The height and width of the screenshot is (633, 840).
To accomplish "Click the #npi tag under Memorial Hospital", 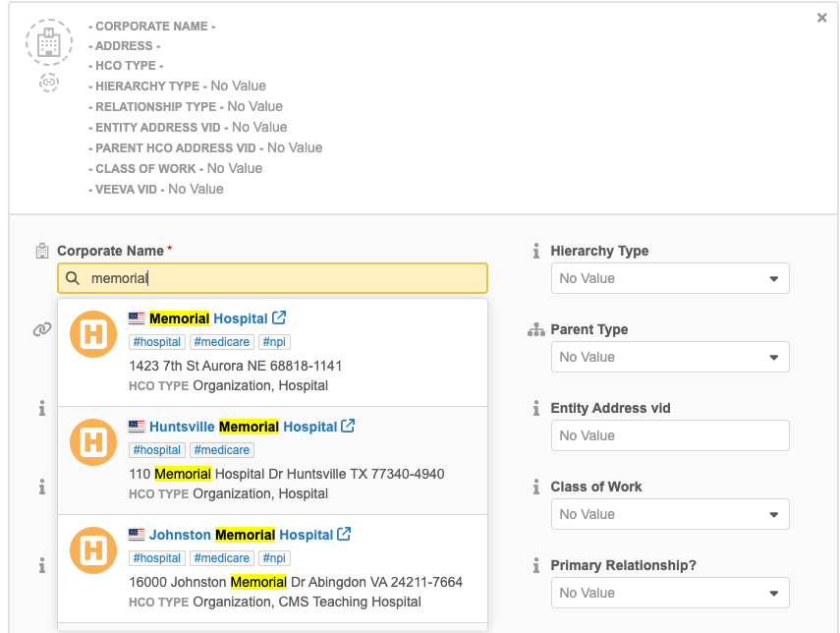I will pyautogui.click(x=274, y=342).
